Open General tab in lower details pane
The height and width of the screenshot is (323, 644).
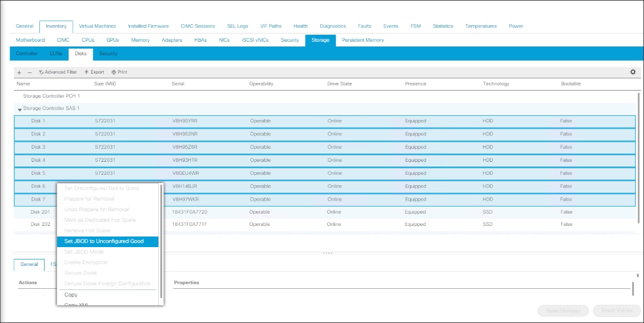point(29,265)
